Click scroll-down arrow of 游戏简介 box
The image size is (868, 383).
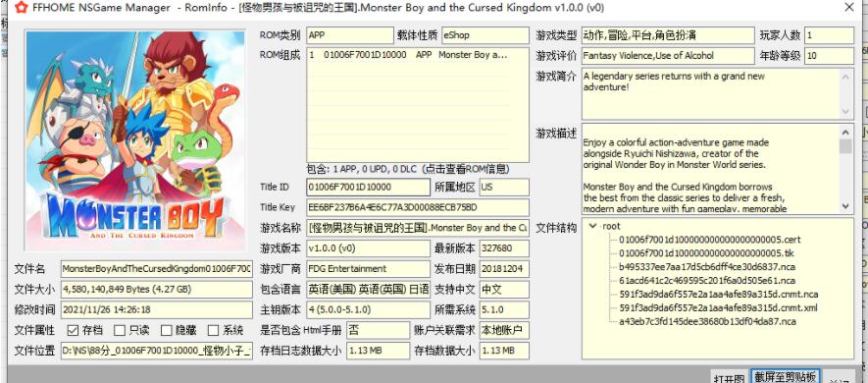(845, 112)
